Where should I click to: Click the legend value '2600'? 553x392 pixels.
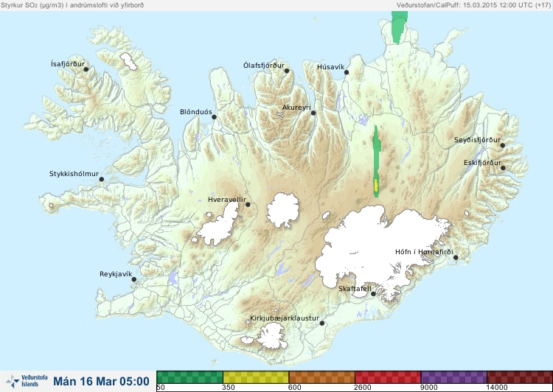pos(363,388)
